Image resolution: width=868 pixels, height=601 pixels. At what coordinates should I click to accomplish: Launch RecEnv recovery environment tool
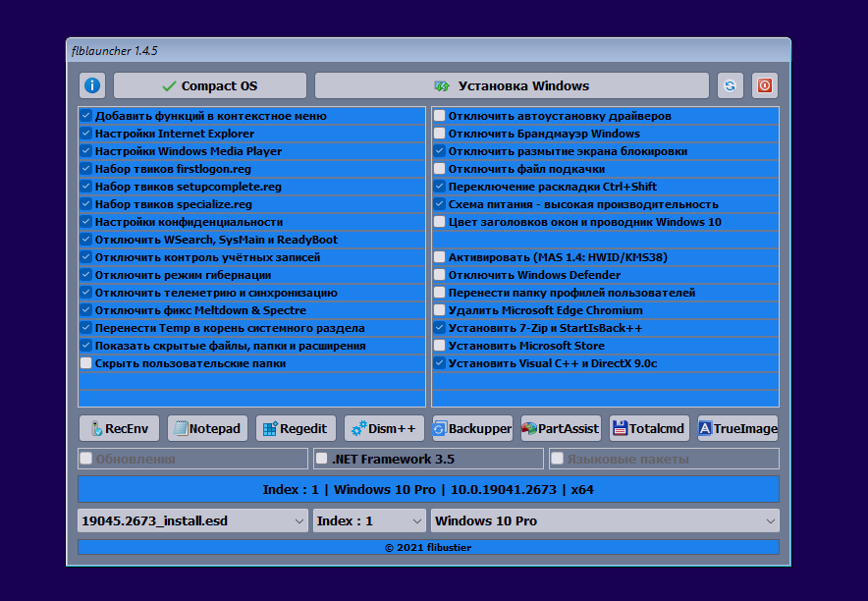(119, 428)
